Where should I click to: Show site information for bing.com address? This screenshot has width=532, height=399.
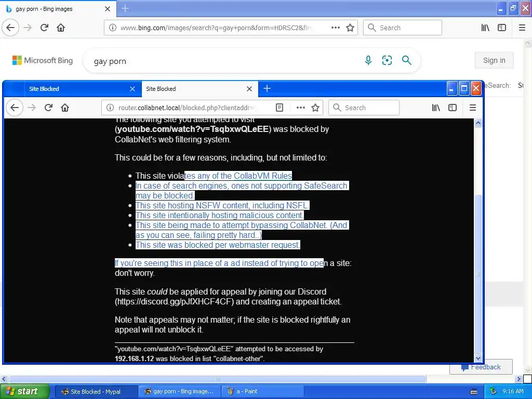click(113, 28)
